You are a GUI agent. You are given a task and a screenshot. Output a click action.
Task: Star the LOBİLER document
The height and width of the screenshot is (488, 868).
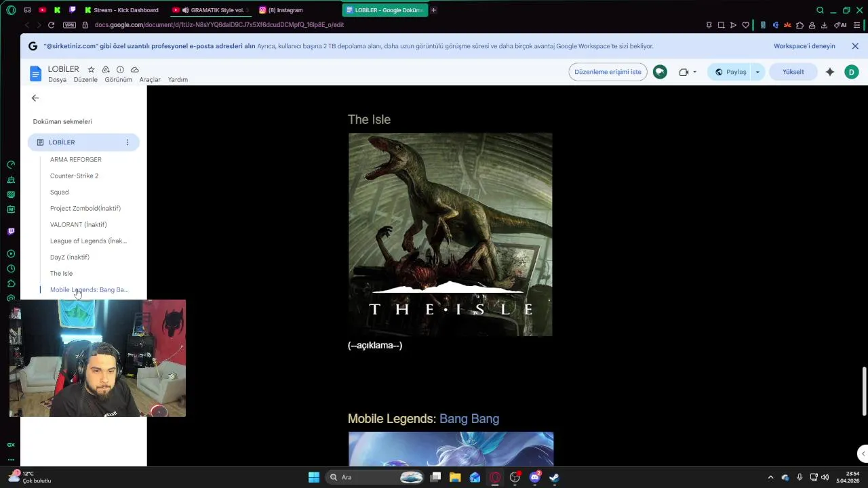pos(91,70)
